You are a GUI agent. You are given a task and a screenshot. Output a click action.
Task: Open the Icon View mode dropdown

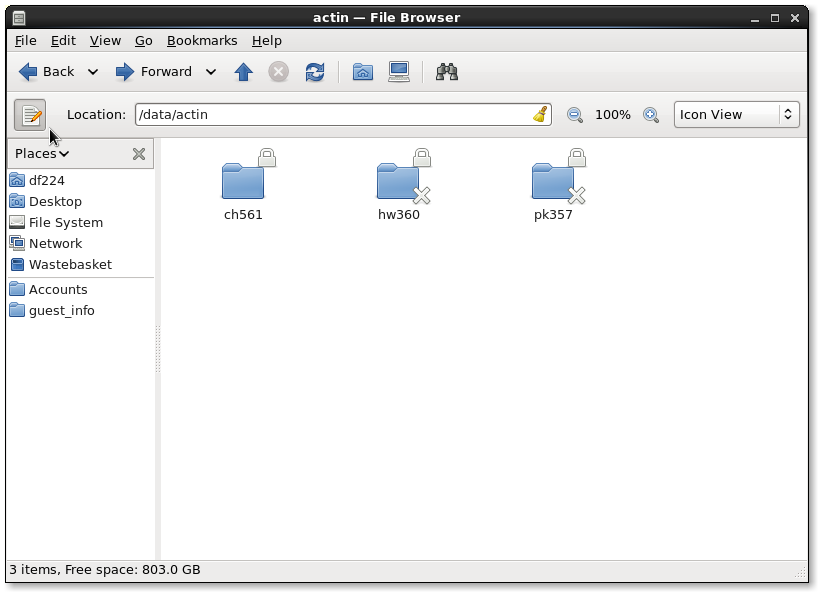pos(736,114)
